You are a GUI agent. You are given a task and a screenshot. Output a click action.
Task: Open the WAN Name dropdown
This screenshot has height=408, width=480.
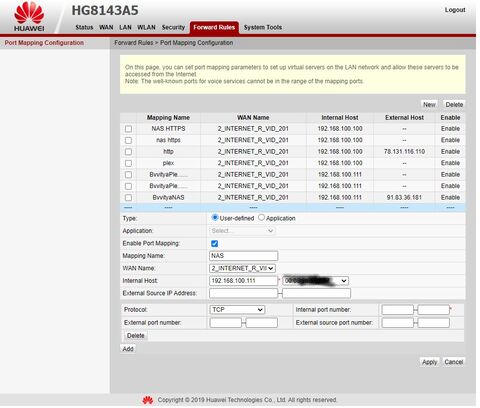coord(242,268)
